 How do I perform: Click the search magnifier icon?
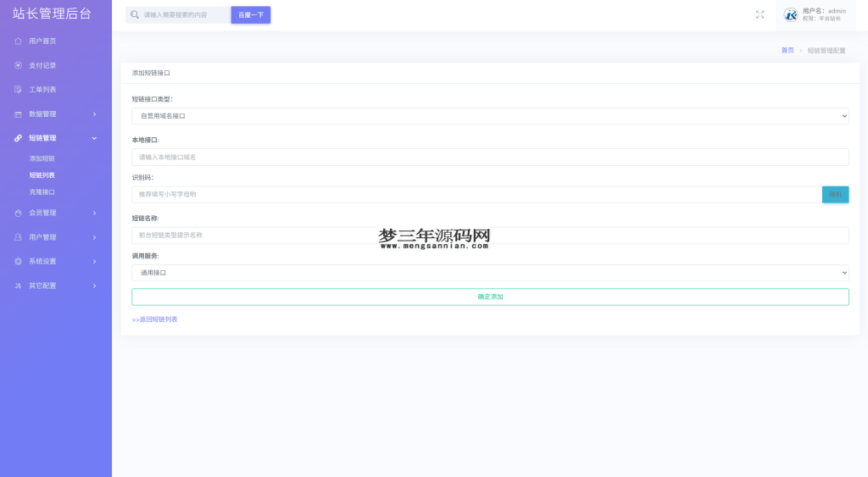pyautogui.click(x=135, y=15)
